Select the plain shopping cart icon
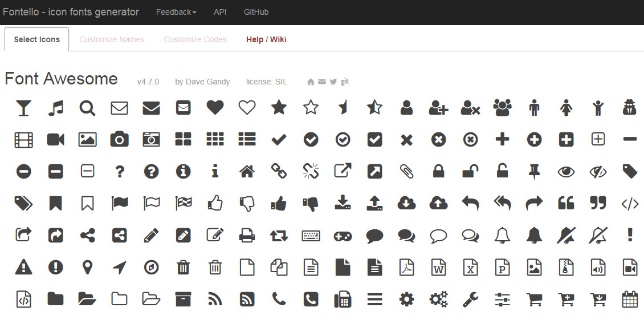 tap(535, 299)
